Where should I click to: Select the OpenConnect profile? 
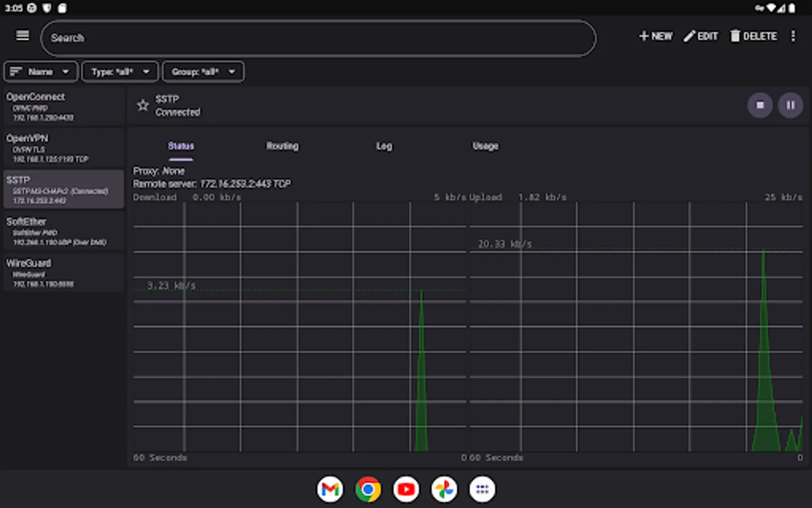(x=63, y=107)
